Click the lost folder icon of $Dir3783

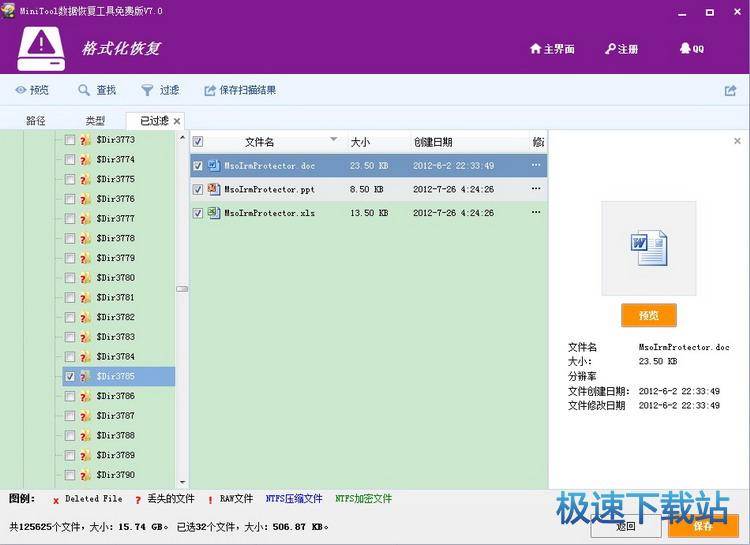point(85,337)
